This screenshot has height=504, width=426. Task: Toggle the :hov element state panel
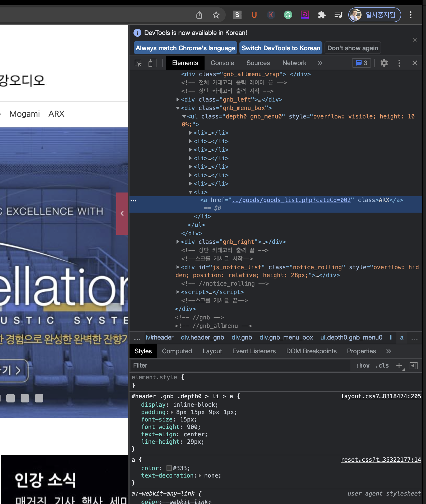pos(363,365)
